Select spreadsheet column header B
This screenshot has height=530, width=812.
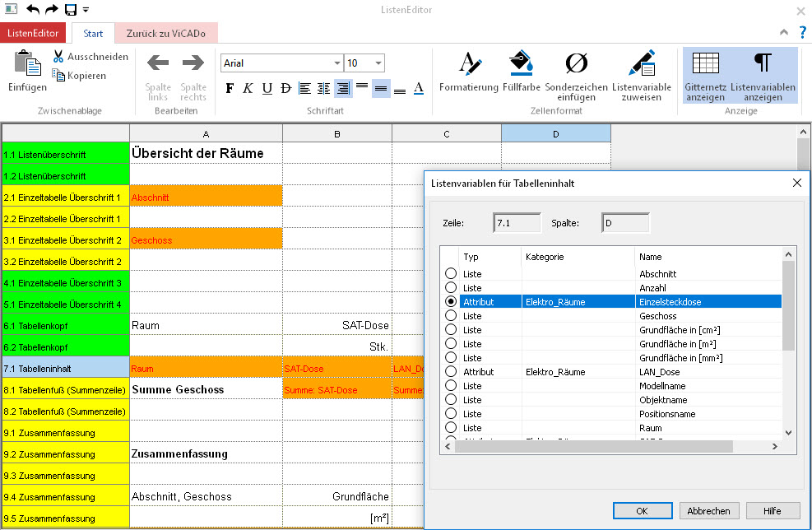click(x=337, y=133)
